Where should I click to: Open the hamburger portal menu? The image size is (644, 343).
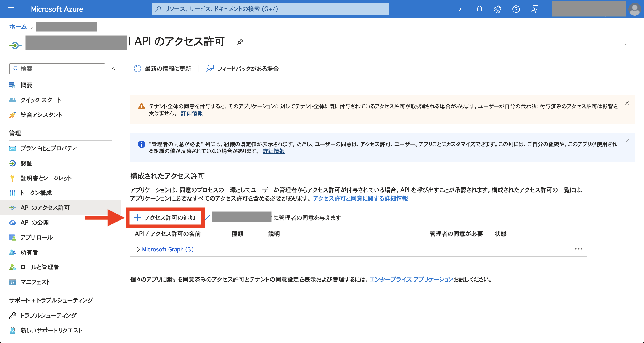click(x=11, y=9)
